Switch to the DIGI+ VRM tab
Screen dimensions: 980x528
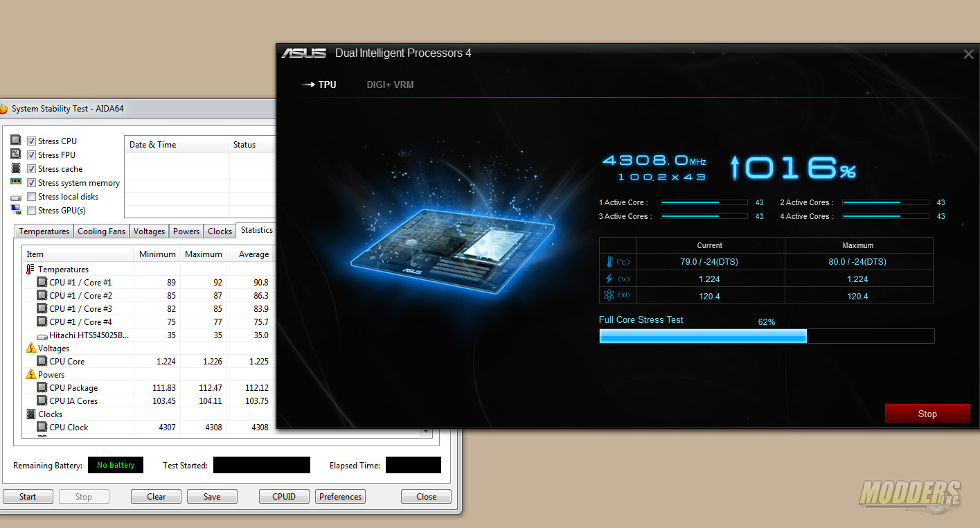[x=390, y=85]
